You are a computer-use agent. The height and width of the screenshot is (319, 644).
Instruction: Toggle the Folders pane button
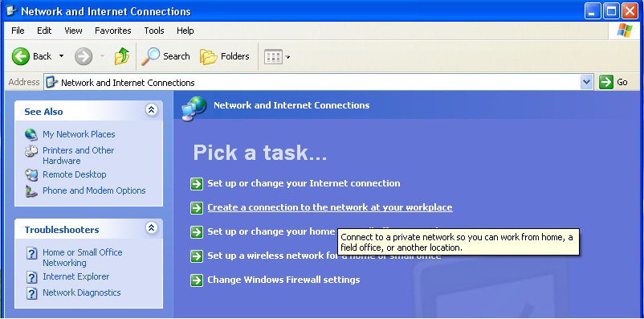225,56
